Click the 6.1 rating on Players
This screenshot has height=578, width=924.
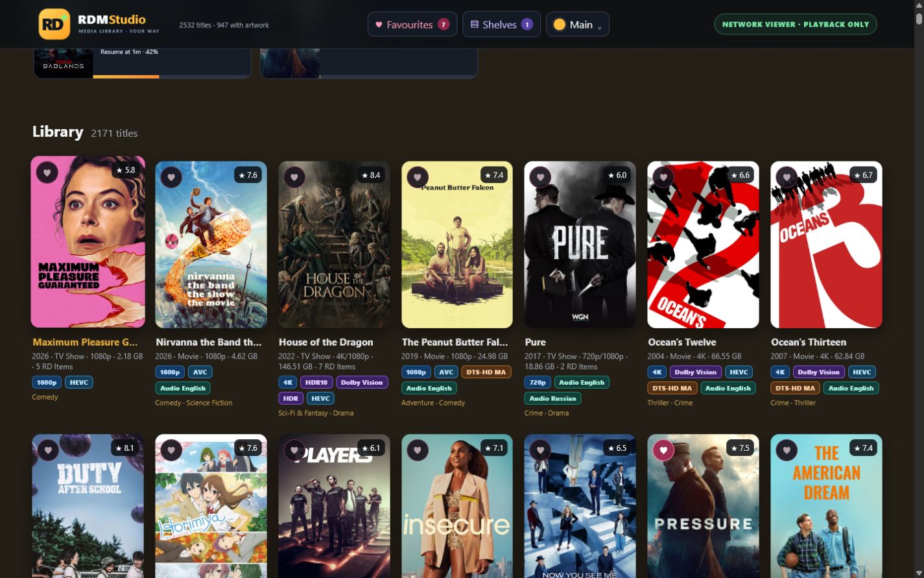371,448
